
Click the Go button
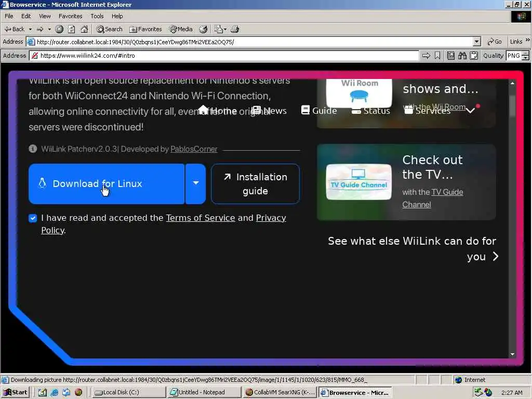(x=495, y=42)
